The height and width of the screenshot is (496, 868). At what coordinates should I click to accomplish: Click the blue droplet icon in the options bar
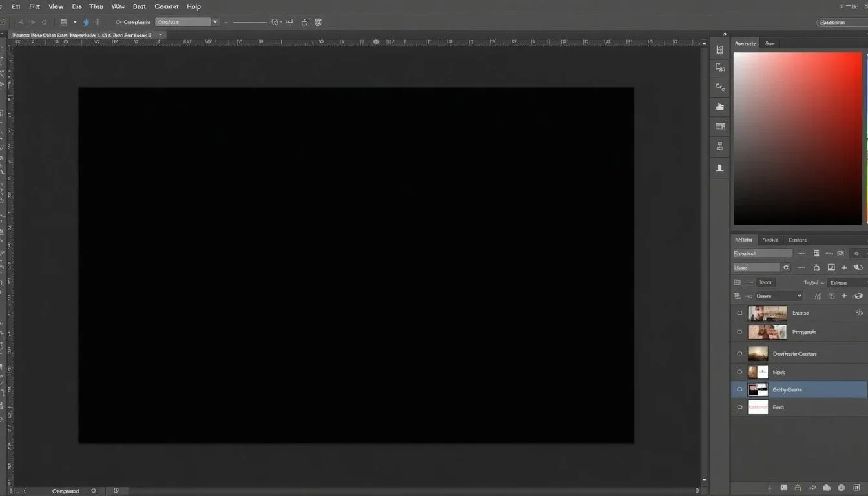pyautogui.click(x=86, y=22)
